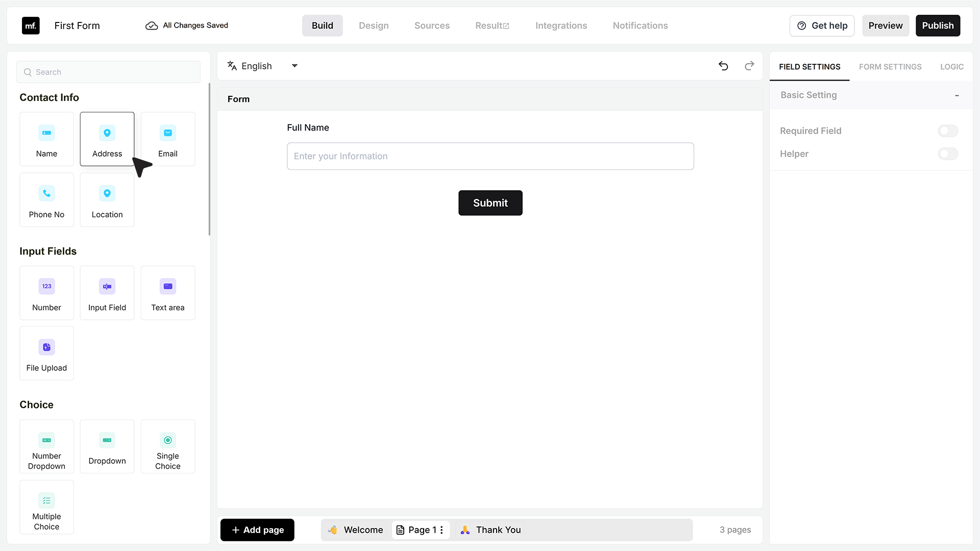This screenshot has width=980, height=551.
Task: Click the 3 pages counter
Action: 735,530
